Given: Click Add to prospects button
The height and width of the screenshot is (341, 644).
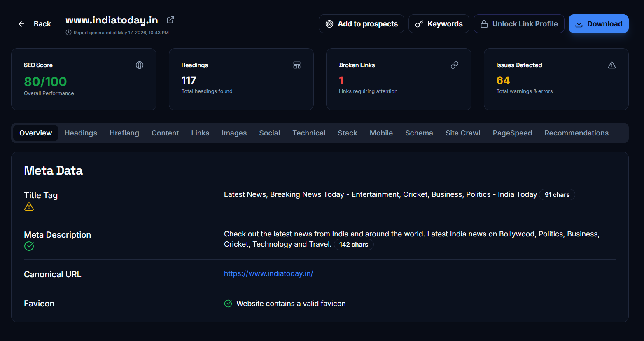Looking at the screenshot, I should click(x=362, y=24).
